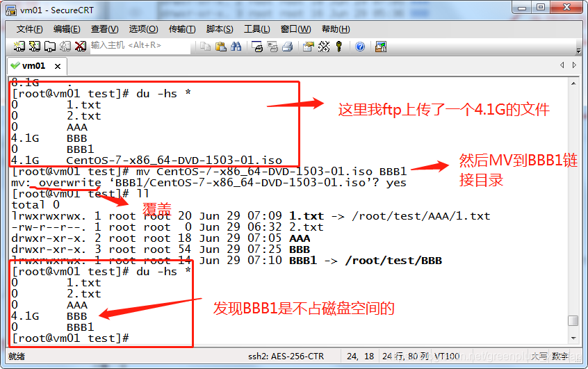588x369 pixels.
Task: Open the 编辑(E) menu
Action: pyautogui.click(x=67, y=29)
